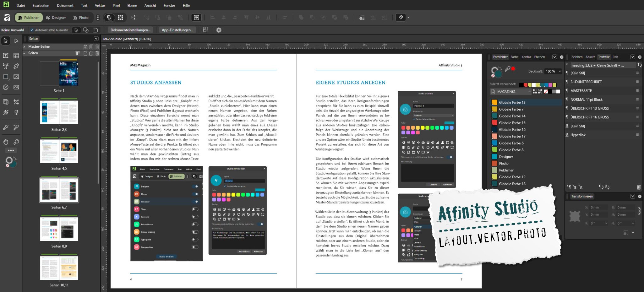Delete text style using trash icon
Image resolution: width=644 pixels, height=292 pixels.
[x=639, y=187]
